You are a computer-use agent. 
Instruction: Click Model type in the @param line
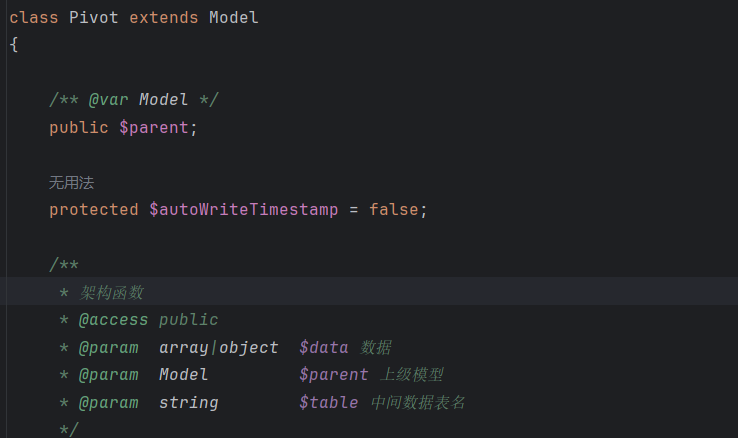point(184,375)
